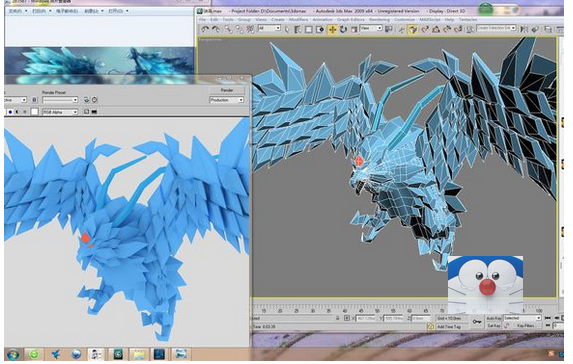The image size is (573, 364).
Task: Click the Y coordinate input field
Action: 393,319
